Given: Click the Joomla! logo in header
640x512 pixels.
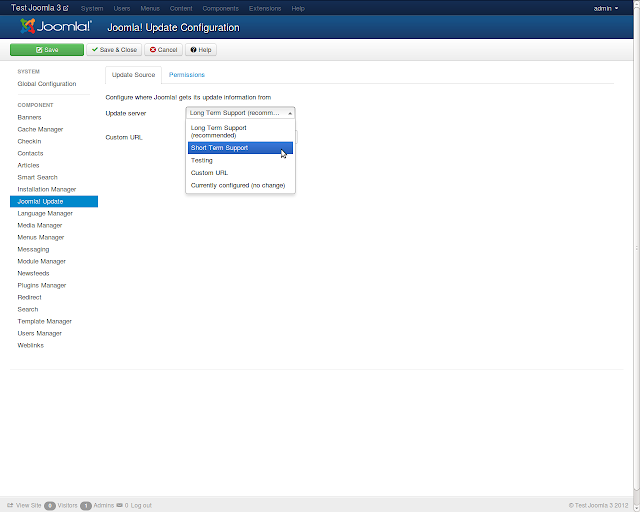Looking at the screenshot, I should pyautogui.click(x=56, y=27).
